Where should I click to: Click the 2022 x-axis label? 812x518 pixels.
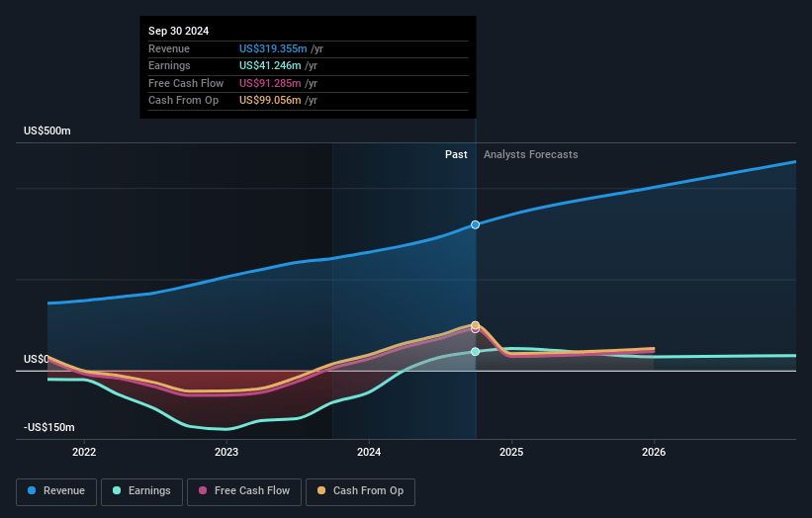(x=84, y=452)
